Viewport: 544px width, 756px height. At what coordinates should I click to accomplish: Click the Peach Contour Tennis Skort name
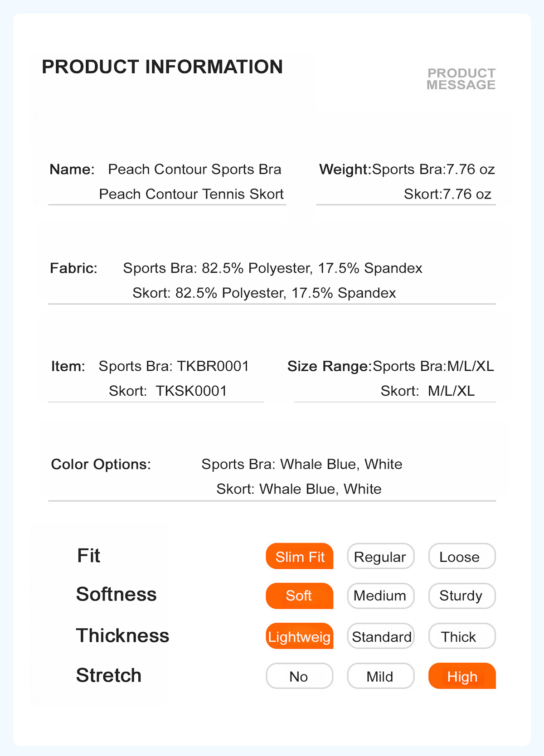tap(191, 194)
